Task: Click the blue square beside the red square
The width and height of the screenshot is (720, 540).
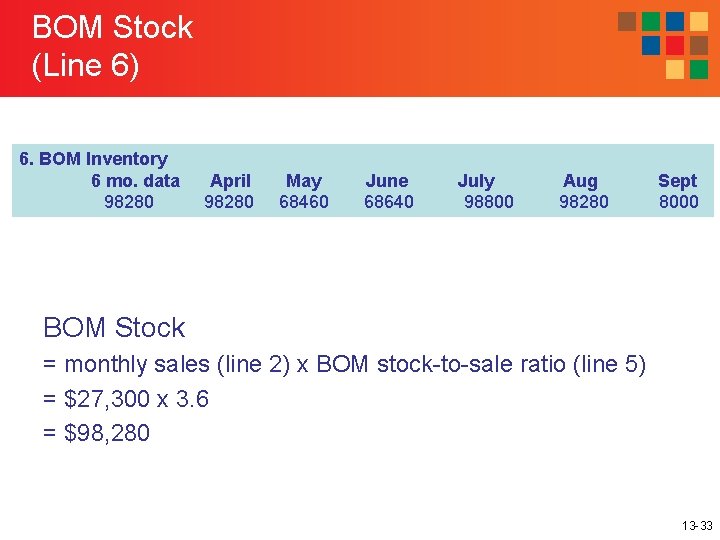Action: pyautogui.click(x=651, y=45)
